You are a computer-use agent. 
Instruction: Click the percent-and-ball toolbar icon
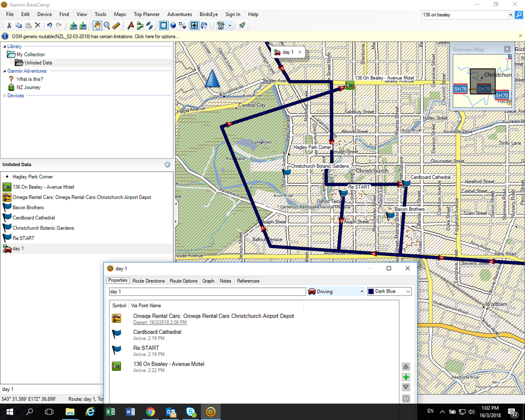tap(183, 26)
